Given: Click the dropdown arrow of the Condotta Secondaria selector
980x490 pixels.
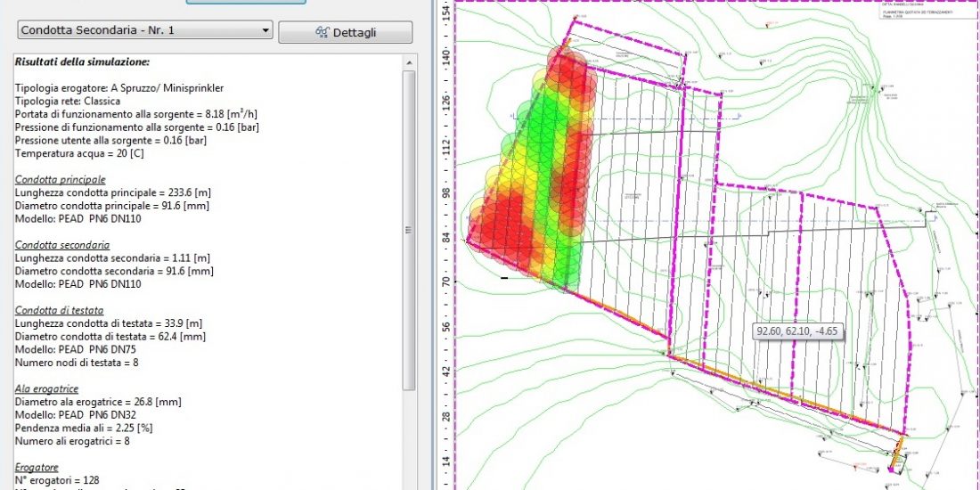Looking at the screenshot, I should point(265,31).
